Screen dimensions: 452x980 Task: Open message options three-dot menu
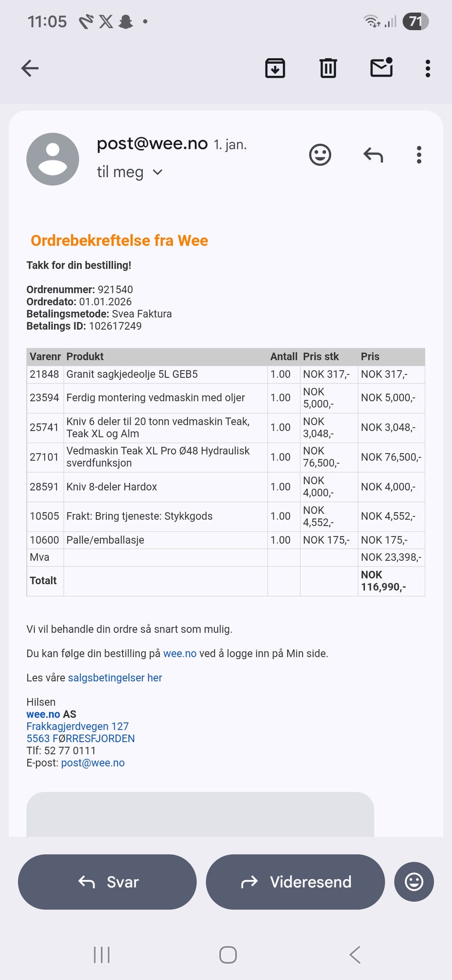click(419, 155)
